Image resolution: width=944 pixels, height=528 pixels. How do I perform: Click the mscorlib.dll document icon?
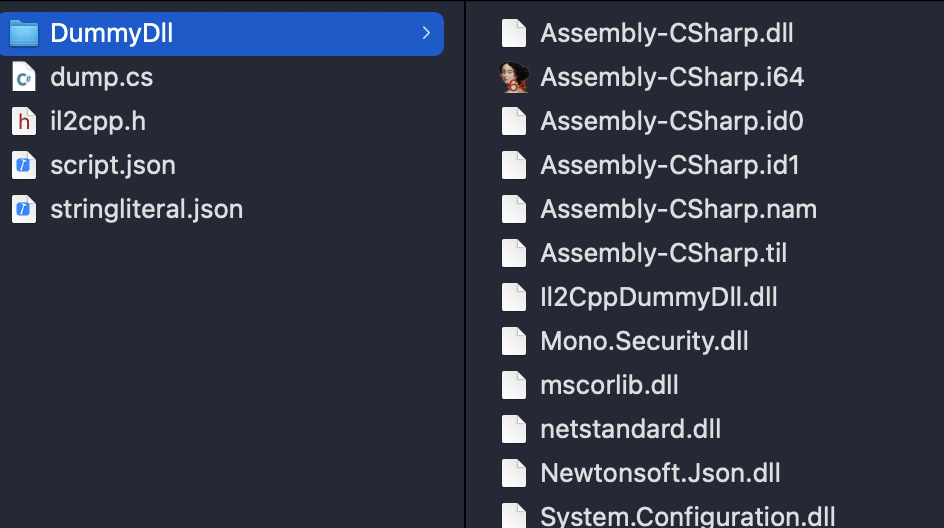[x=514, y=385]
